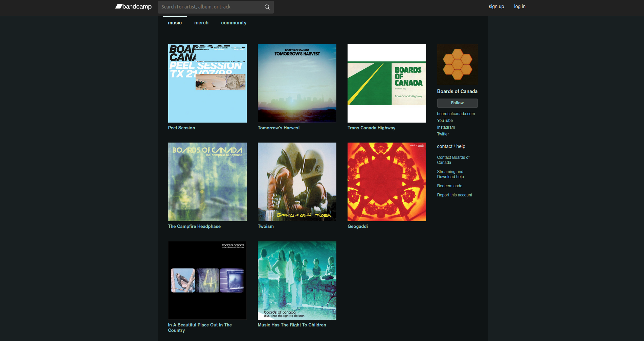Open the Tomorrow's Harvest album cover
The width and height of the screenshot is (644, 341).
(x=297, y=83)
